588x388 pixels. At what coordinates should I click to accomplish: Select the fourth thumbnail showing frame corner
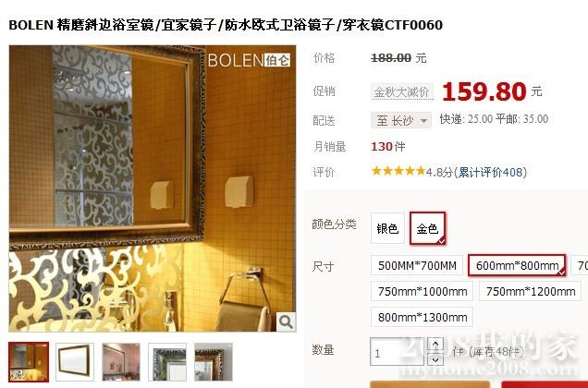(x=167, y=362)
